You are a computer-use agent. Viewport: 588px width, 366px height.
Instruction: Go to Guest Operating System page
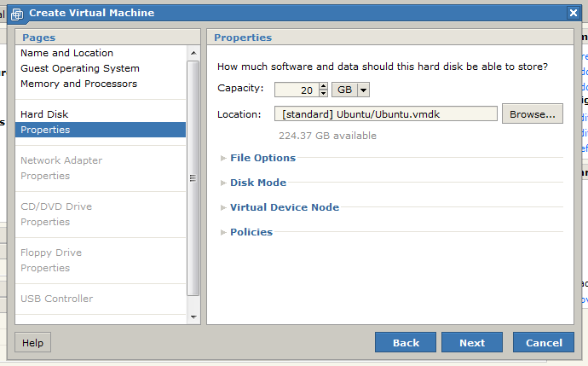(79, 68)
